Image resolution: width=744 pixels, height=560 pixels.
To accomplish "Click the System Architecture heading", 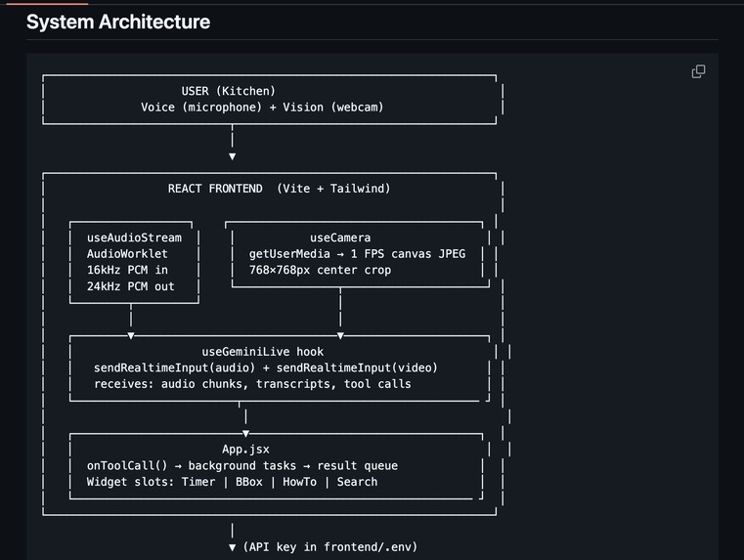I will click(118, 22).
